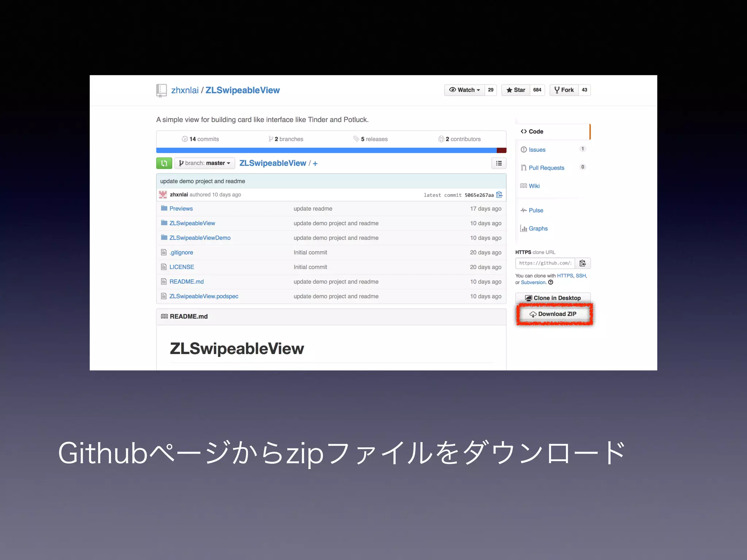This screenshot has width=747, height=560.
Task: Click the LICENSE file icon
Action: [164, 267]
